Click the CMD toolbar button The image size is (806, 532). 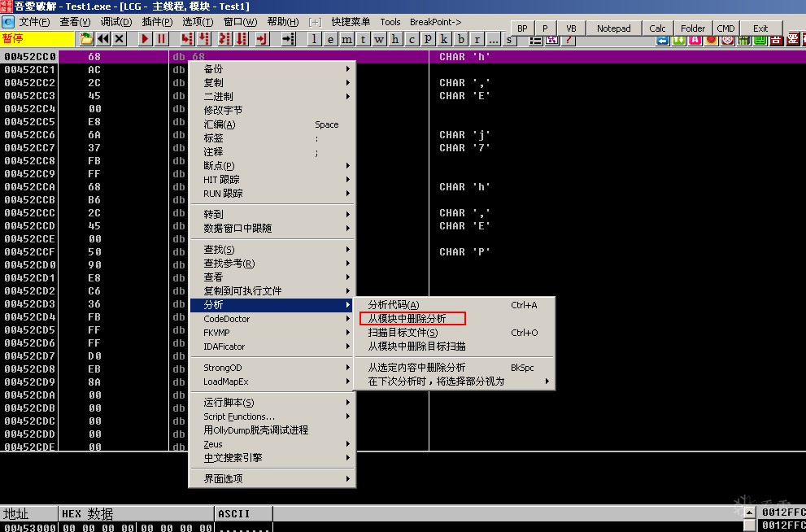pos(725,28)
